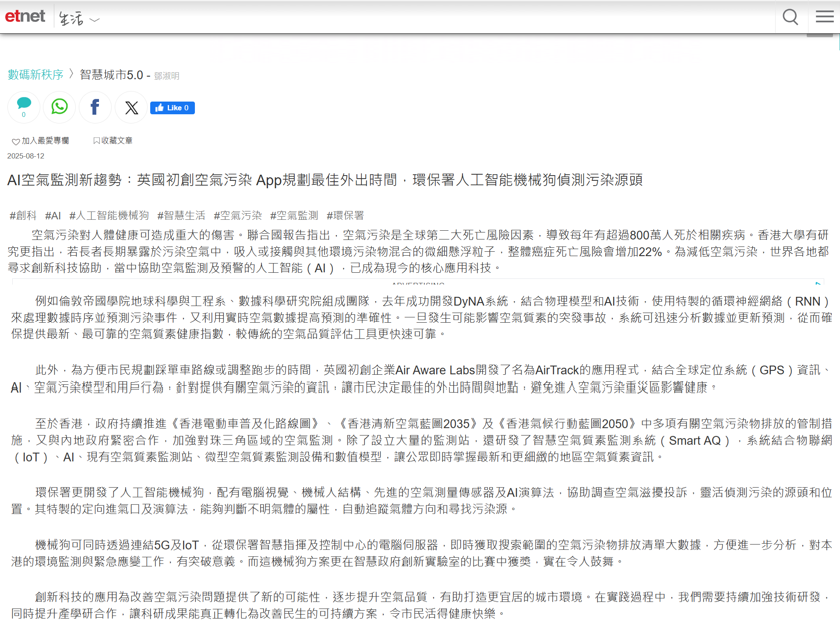Screen dimensions: 840x637
Task: Open comments bubble icon
Action: tap(24, 107)
